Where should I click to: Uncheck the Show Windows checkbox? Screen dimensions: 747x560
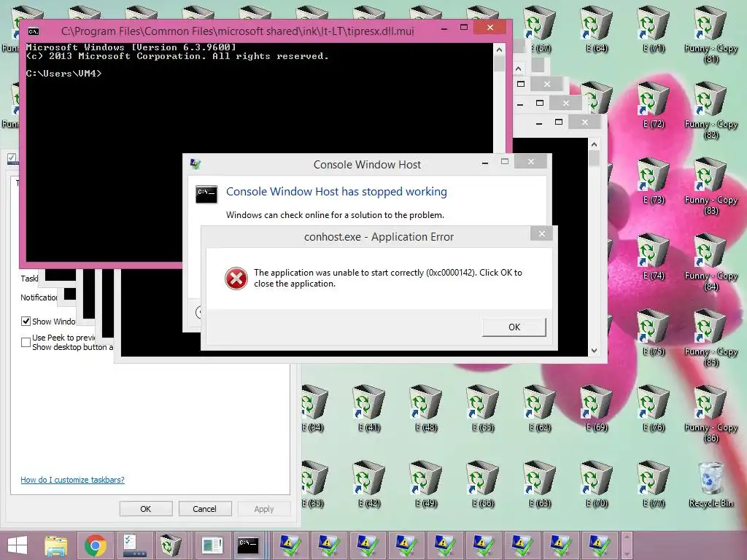pyautogui.click(x=26, y=322)
